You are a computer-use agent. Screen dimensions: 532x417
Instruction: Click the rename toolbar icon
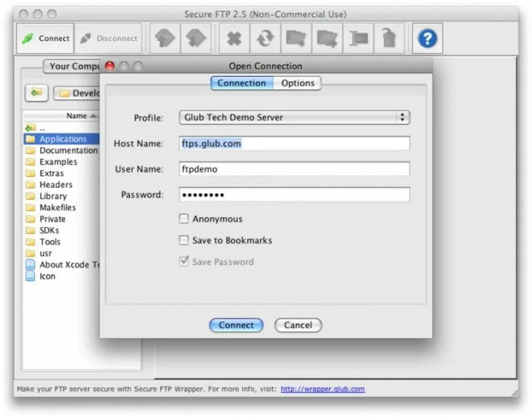(x=358, y=38)
